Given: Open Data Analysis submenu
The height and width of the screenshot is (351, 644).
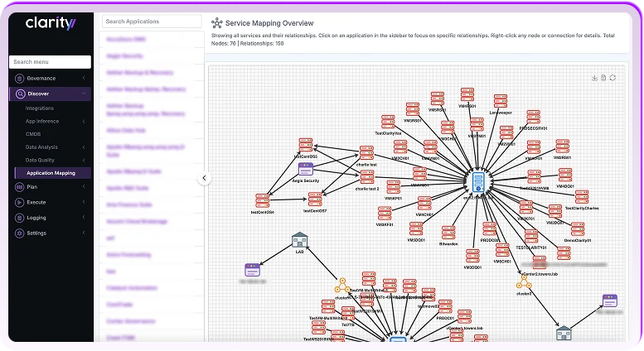Looking at the screenshot, I should 41,147.
